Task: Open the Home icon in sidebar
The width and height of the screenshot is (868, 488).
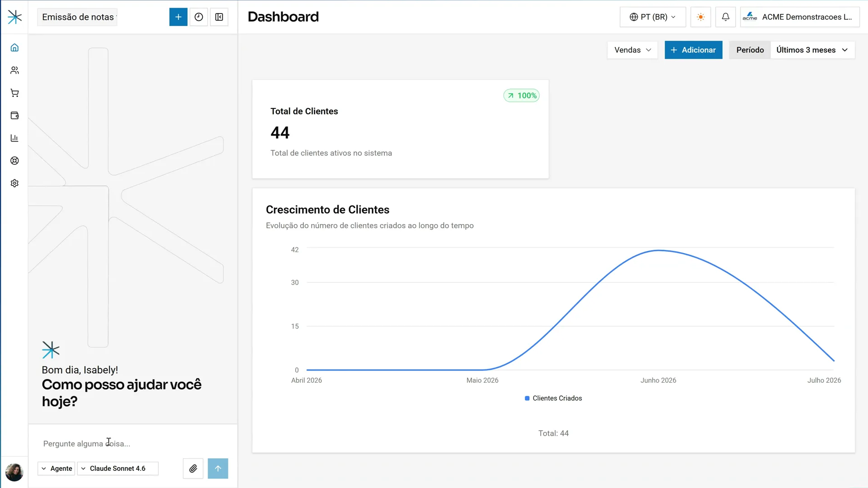Action: pos(14,47)
